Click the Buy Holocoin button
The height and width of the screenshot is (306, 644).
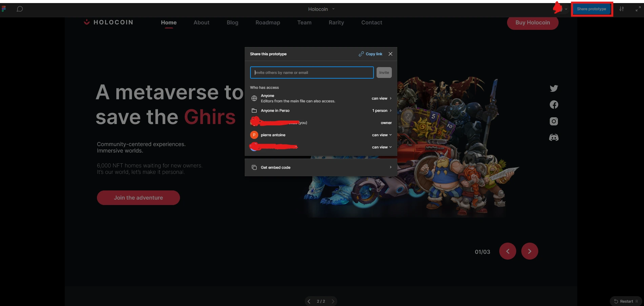532,22
